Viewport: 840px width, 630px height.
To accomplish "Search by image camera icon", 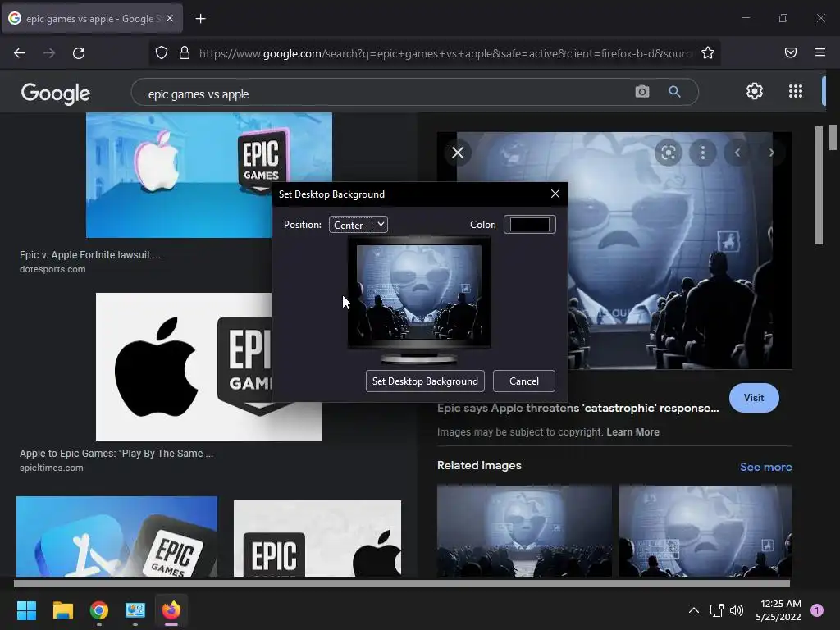I will (641, 92).
